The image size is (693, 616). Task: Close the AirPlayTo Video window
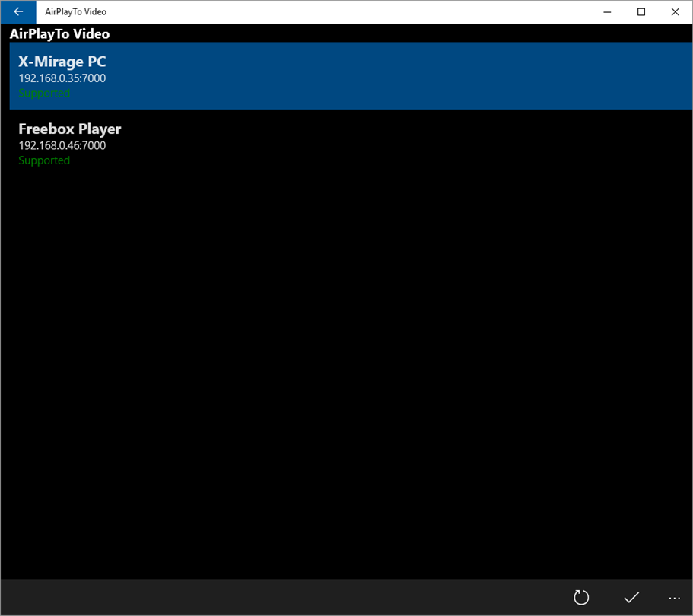pyautogui.click(x=676, y=12)
